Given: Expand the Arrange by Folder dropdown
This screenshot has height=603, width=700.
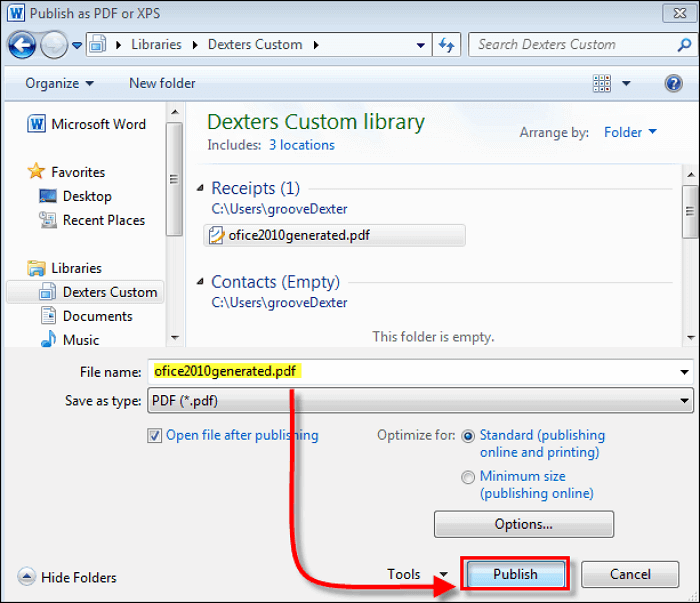Looking at the screenshot, I should coord(630,132).
